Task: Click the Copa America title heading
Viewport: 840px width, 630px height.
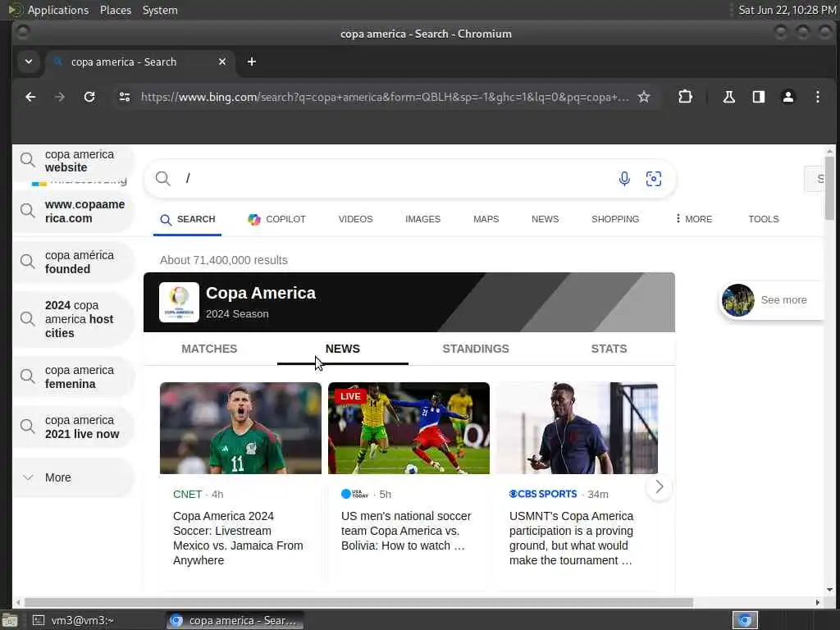Action: point(261,293)
